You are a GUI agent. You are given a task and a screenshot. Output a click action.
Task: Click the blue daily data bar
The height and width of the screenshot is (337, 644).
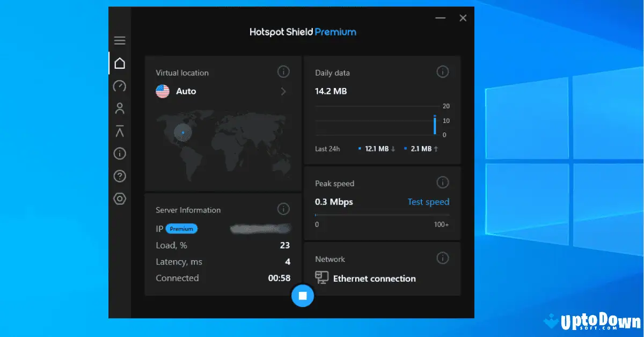[436, 124]
